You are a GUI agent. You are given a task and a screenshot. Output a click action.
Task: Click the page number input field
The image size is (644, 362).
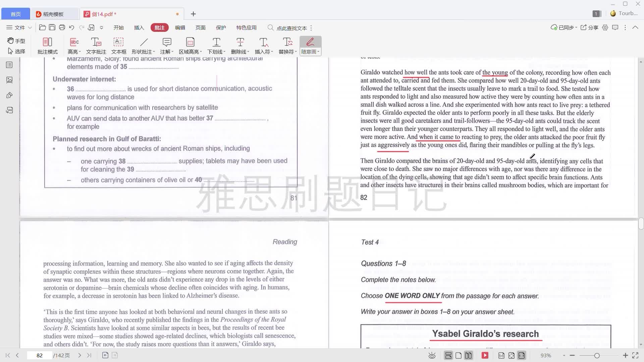pyautogui.click(x=40, y=355)
